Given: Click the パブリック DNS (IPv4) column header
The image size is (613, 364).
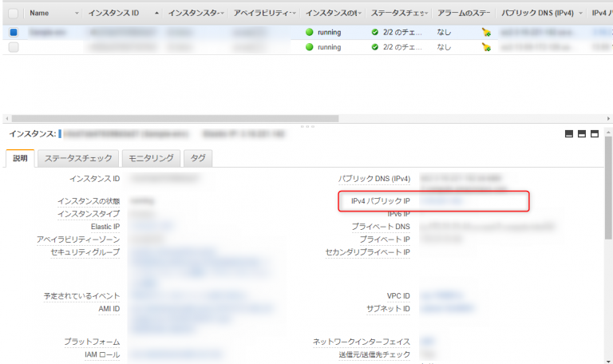Looking at the screenshot, I should pos(535,14).
